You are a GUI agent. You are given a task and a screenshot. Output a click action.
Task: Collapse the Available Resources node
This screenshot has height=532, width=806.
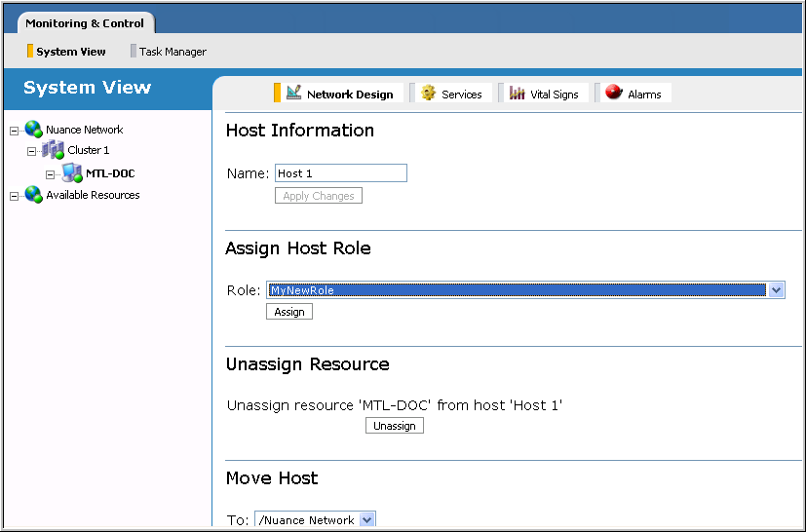[x=14, y=196]
